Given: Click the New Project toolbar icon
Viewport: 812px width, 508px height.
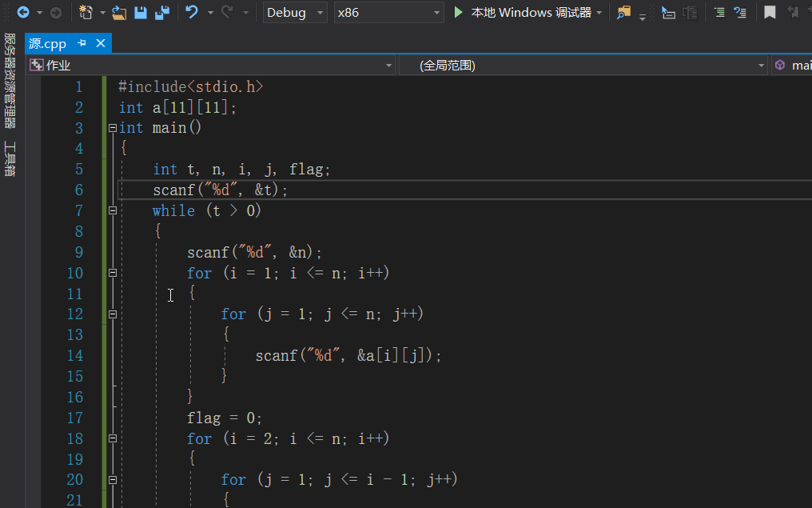Looking at the screenshot, I should pyautogui.click(x=86, y=12).
